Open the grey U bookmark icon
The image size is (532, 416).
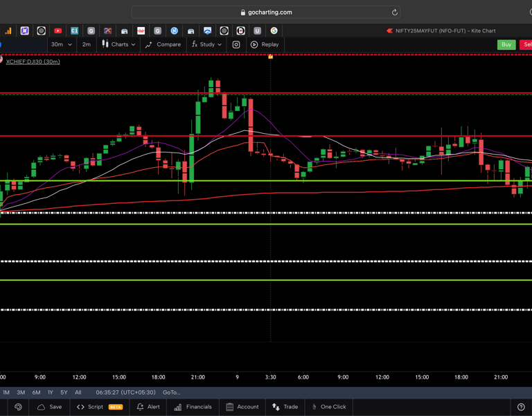[257, 31]
